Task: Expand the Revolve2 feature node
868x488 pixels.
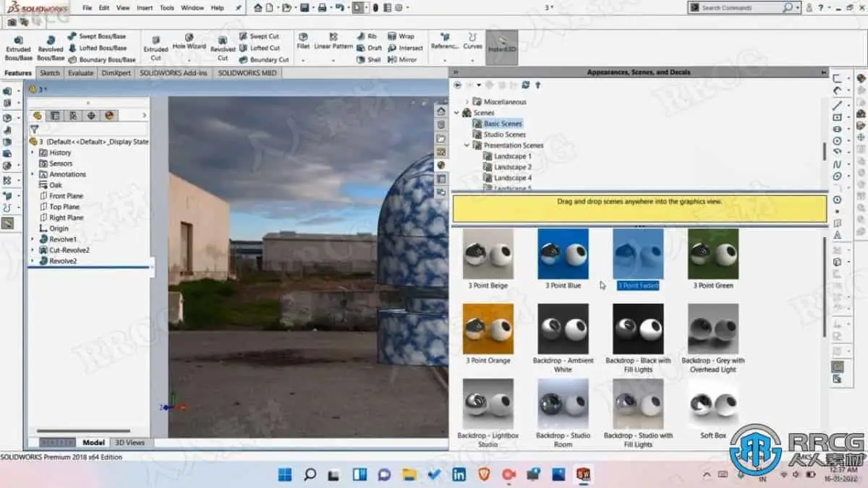Action: pyautogui.click(x=32, y=261)
